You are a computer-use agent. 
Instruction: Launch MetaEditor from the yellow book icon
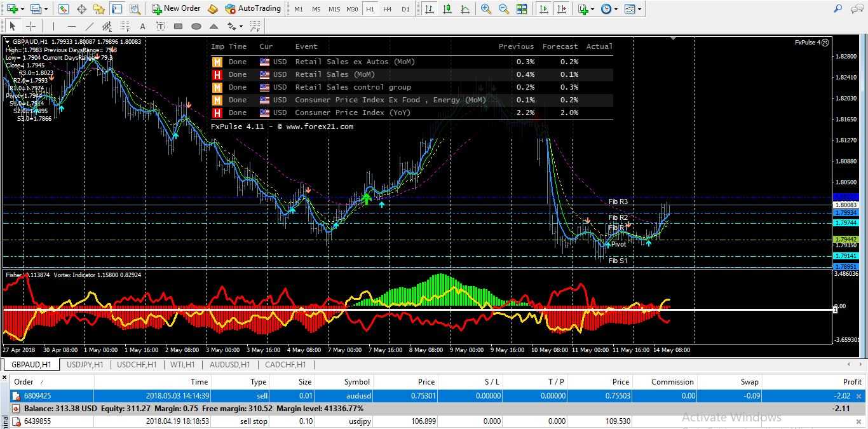click(213, 9)
